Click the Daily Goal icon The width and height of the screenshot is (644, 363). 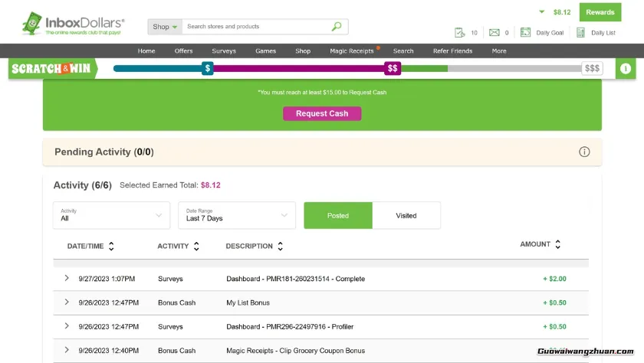click(x=526, y=33)
